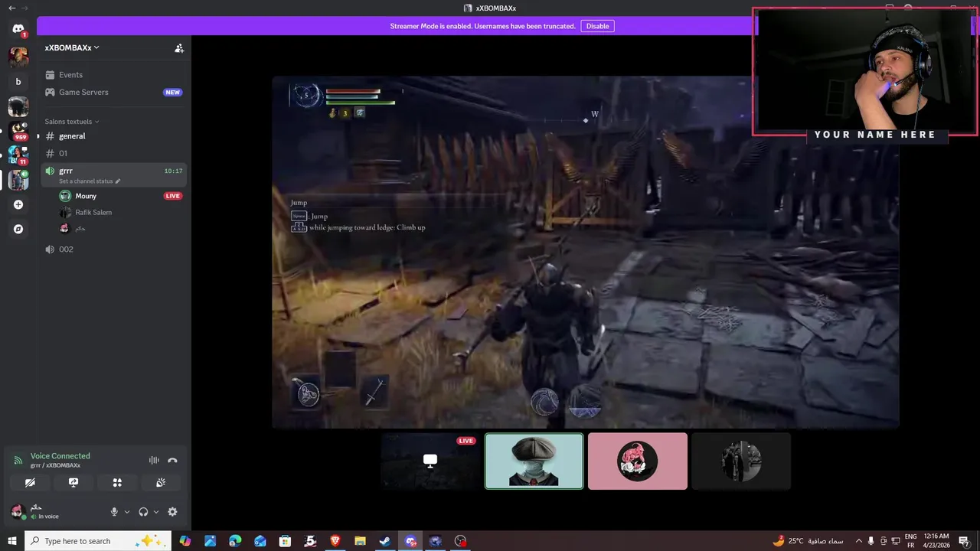Open the notification center icon
This screenshot has width=980, height=551.
[x=964, y=541]
